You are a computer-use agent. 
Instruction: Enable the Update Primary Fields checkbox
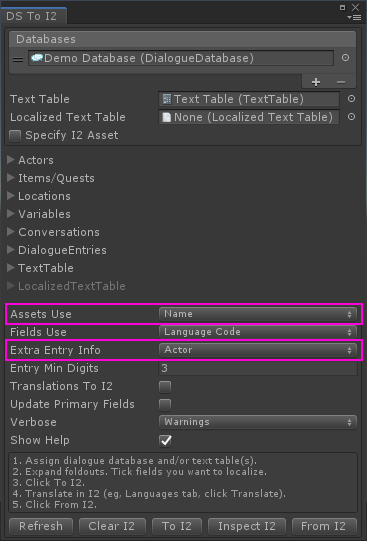(165, 404)
